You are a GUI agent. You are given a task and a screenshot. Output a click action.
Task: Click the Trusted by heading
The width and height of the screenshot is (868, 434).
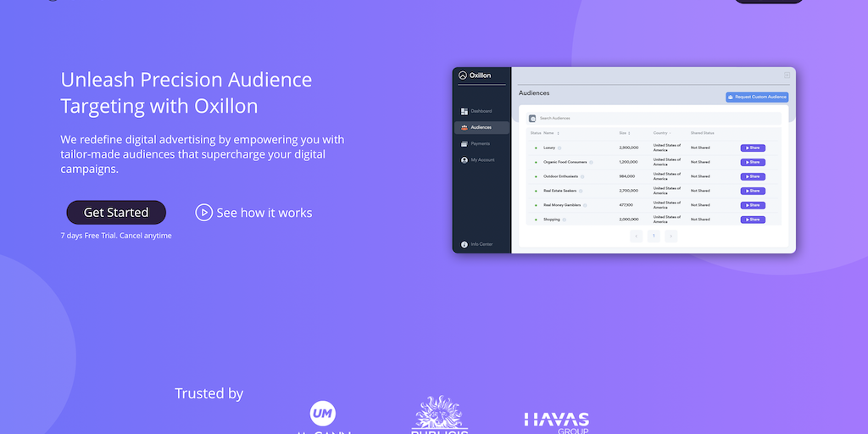(209, 393)
